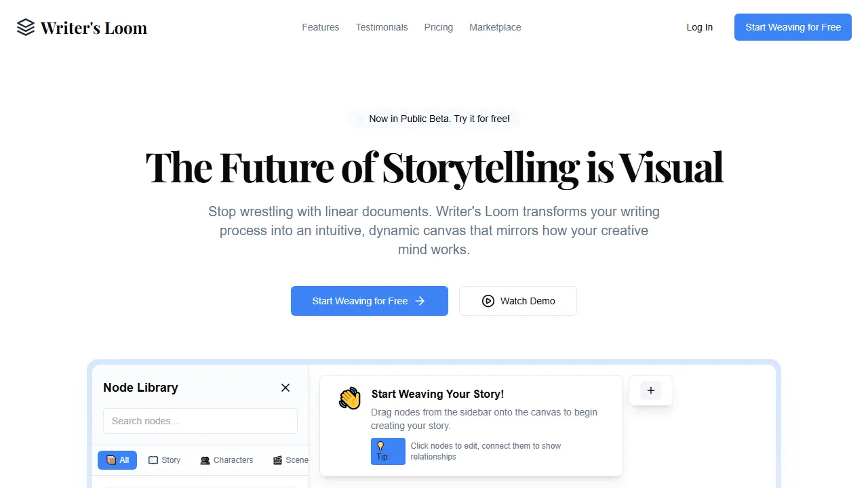Click the play icon beside Watch Demo
This screenshot has width=868, height=488.
click(488, 300)
